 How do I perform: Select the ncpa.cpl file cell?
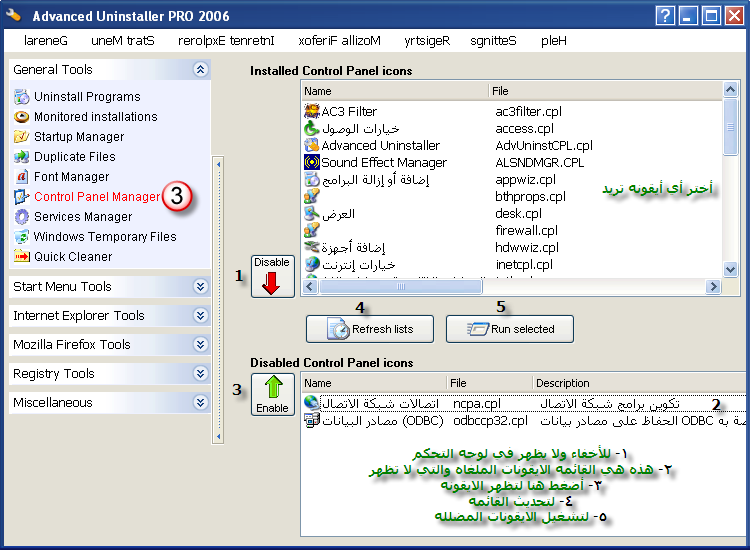pos(477,404)
